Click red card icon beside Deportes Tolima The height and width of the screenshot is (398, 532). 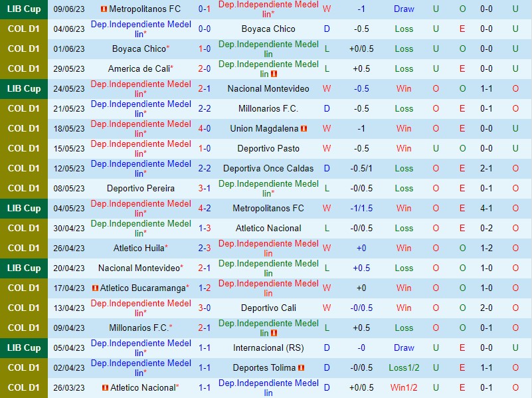(302, 368)
